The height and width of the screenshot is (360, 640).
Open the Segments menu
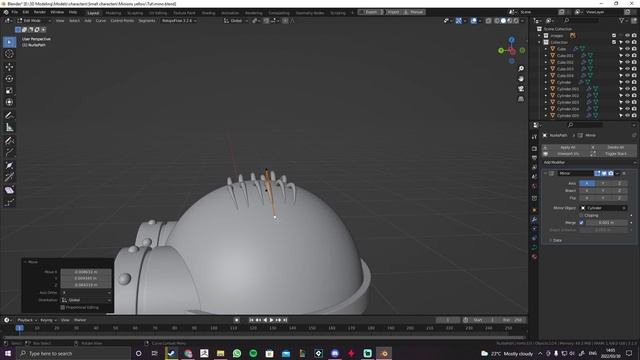[147, 20]
